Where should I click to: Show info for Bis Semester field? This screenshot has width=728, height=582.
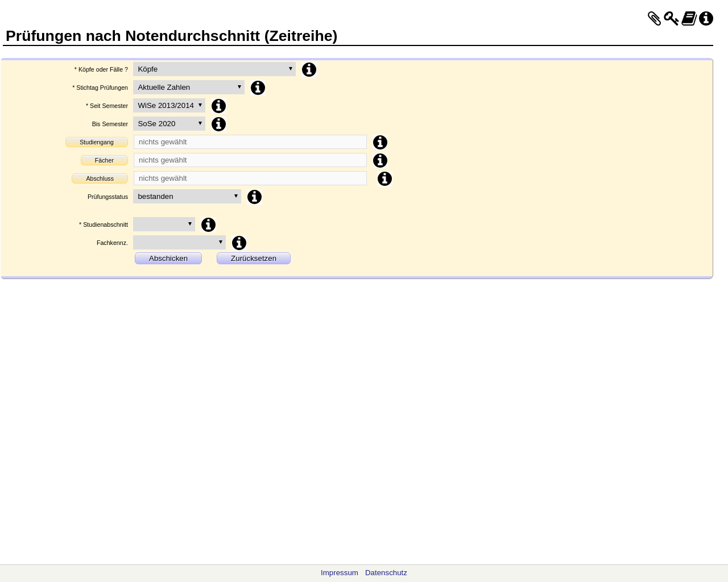218,124
